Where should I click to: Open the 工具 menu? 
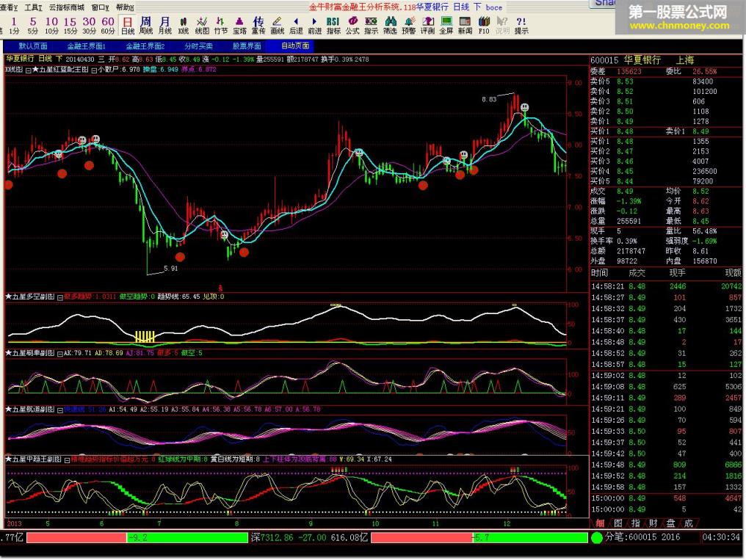[33, 7]
